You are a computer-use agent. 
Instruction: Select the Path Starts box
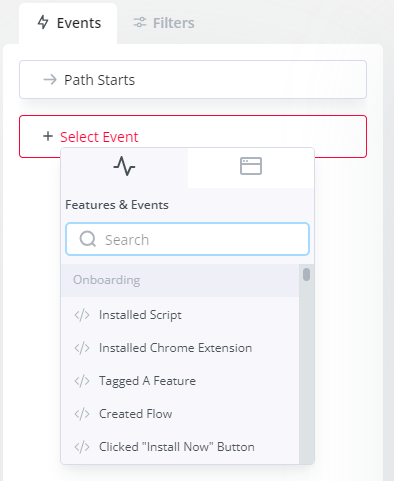(x=193, y=80)
